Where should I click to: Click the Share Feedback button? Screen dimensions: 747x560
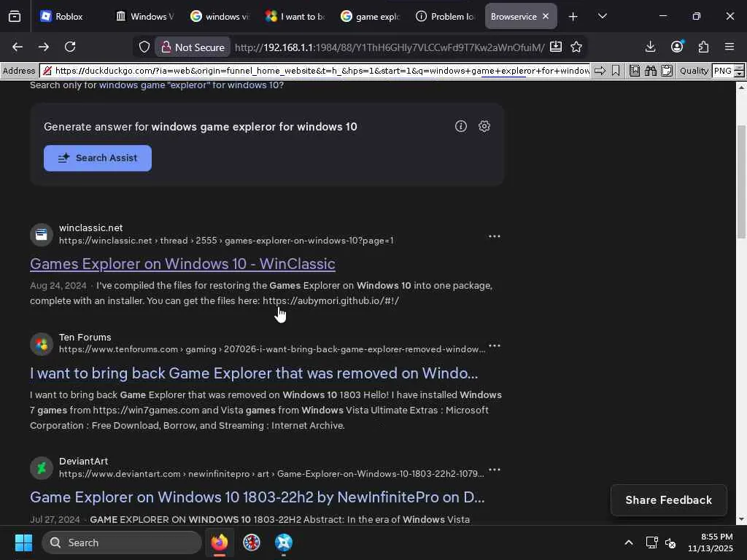coord(669,500)
